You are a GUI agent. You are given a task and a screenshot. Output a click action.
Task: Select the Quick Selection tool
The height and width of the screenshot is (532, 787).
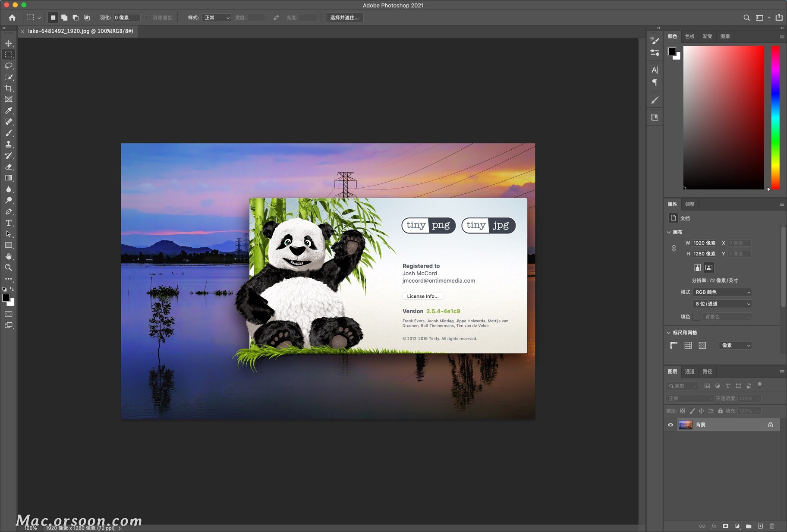click(9, 77)
